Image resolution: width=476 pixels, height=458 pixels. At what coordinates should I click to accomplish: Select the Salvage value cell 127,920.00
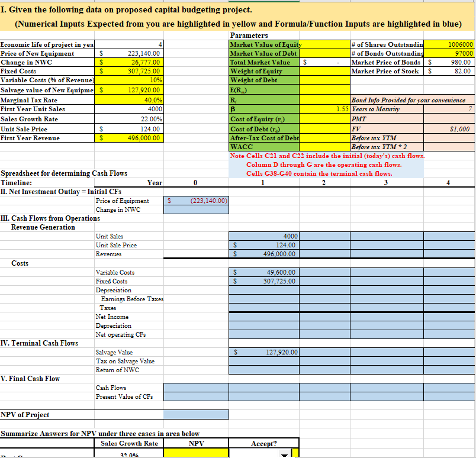tap(129, 90)
